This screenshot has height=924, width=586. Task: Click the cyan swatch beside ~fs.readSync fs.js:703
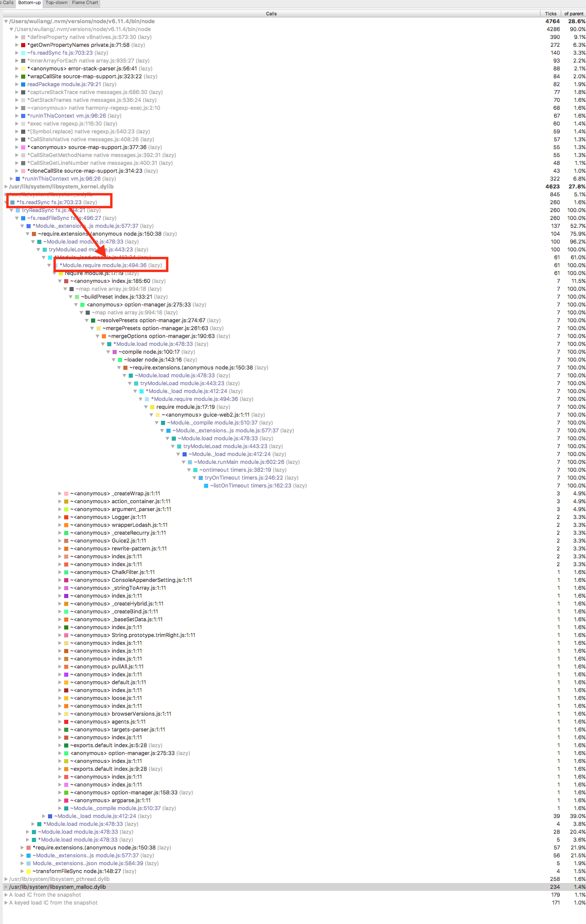click(x=23, y=53)
